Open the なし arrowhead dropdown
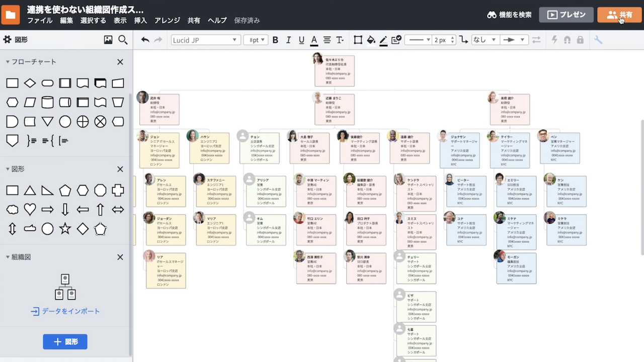Viewport: 644px width, 362px height. tap(486, 40)
